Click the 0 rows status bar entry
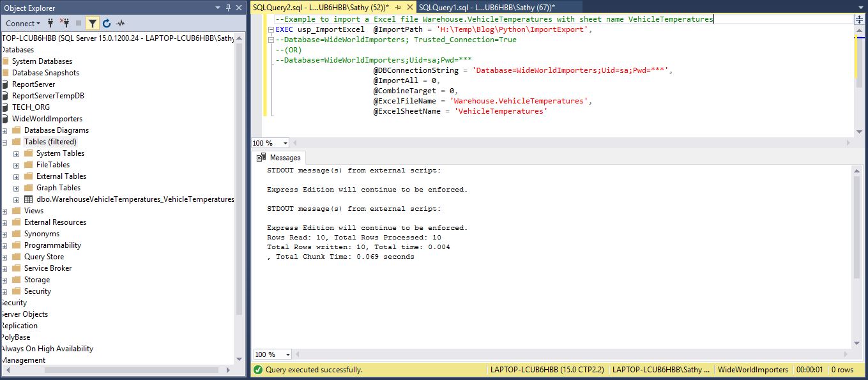Screen dimensions: 868x380 tap(841, 370)
